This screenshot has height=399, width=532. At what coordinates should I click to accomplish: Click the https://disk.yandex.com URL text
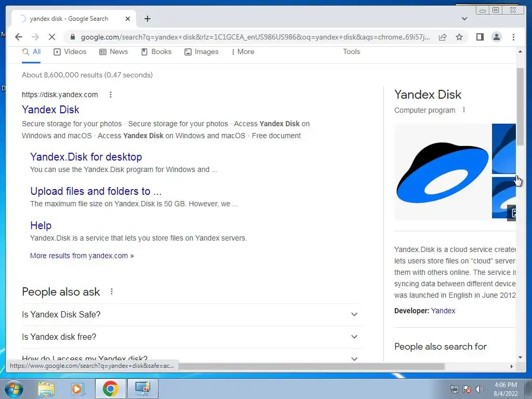[x=60, y=95]
